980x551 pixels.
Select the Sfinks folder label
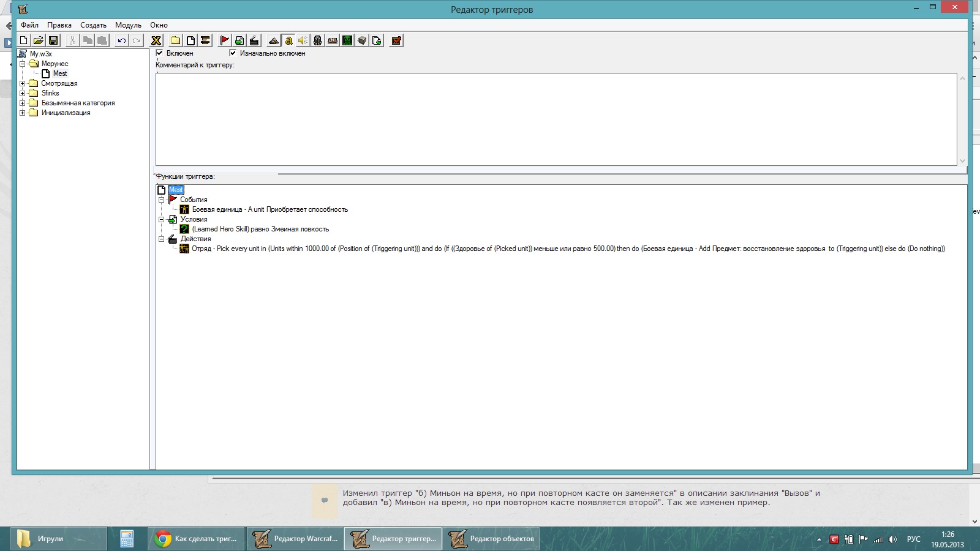pos(50,93)
